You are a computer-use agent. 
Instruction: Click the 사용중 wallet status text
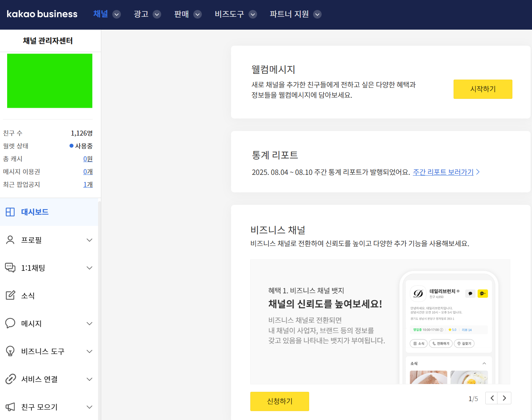tap(84, 146)
